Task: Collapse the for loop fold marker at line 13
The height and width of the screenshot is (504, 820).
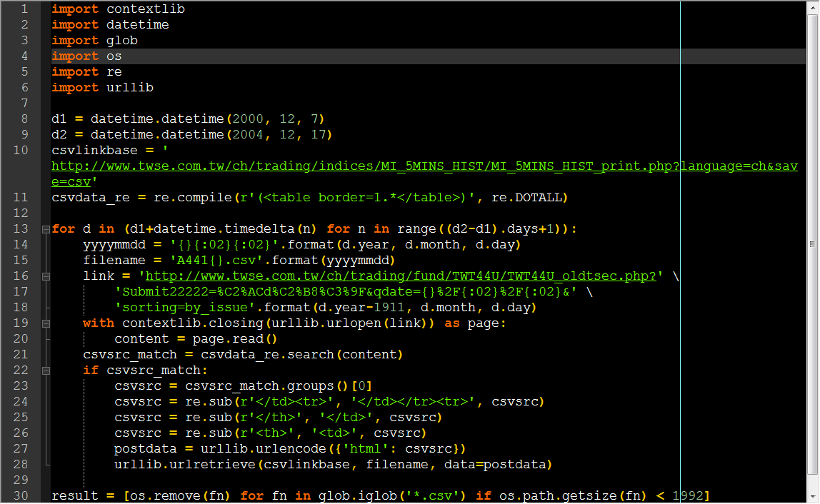Action: [46, 229]
